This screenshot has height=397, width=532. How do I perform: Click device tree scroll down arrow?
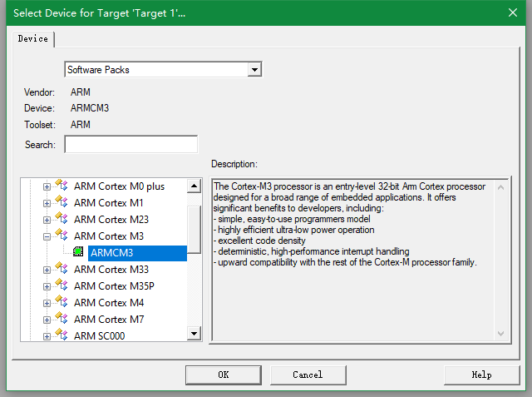(194, 334)
